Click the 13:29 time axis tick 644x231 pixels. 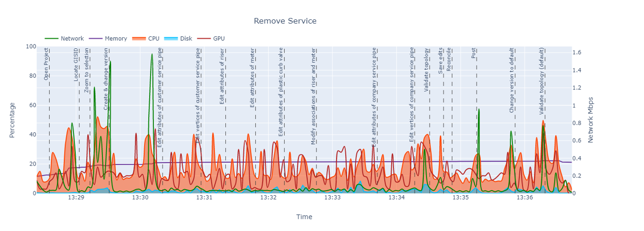[76, 197]
